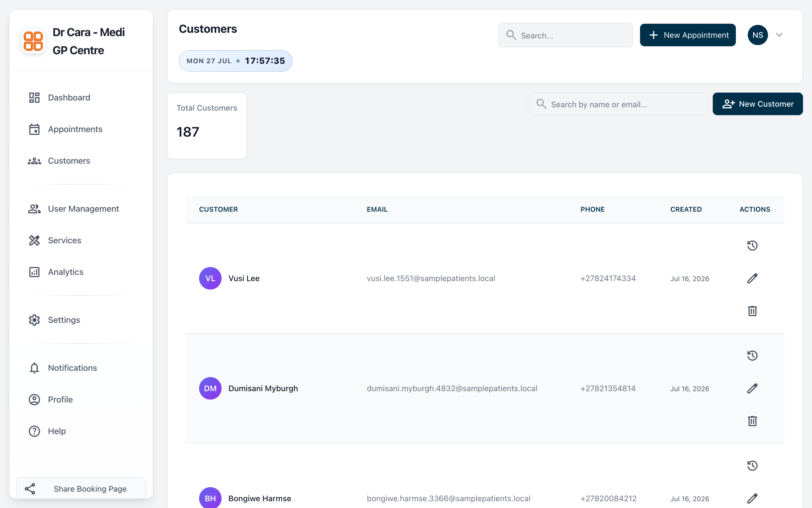Click the Dr Cara Medi GP Centre logo icon
The image size is (812, 508).
point(33,41)
